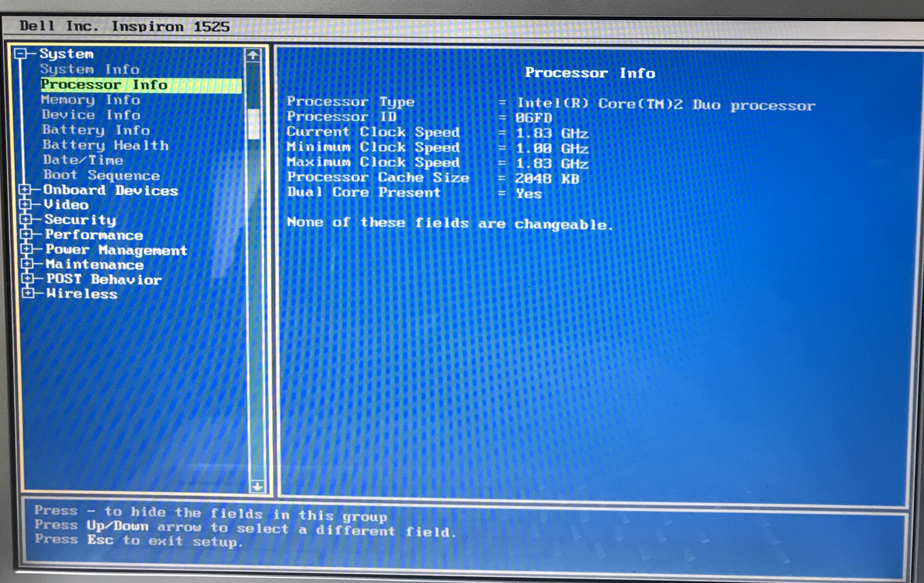Click the Power Management label
The image size is (924, 583).
(x=116, y=250)
